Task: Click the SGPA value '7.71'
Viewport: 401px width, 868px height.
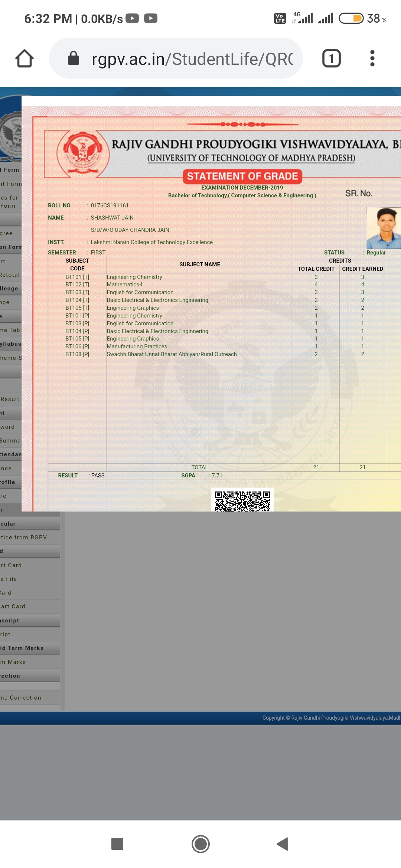Action: 217,476
